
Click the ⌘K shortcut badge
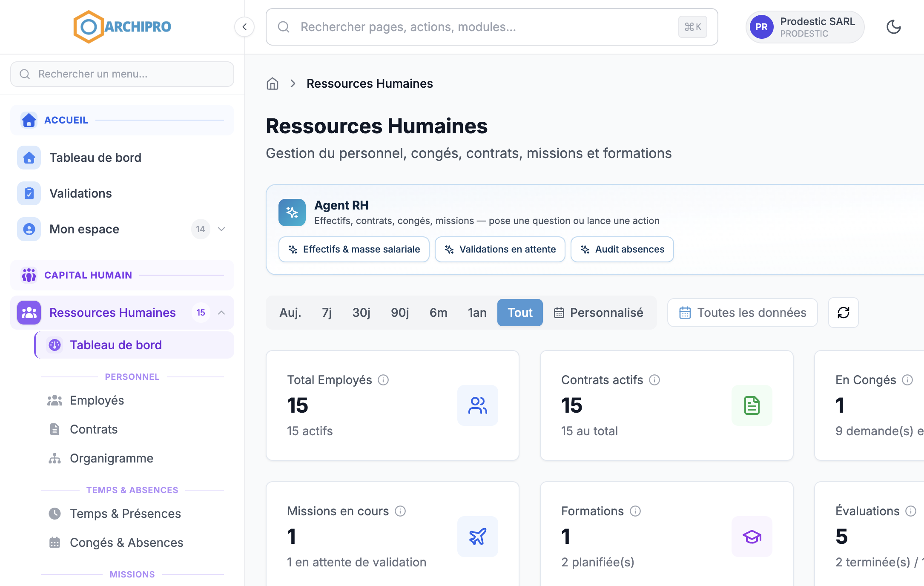[693, 27]
